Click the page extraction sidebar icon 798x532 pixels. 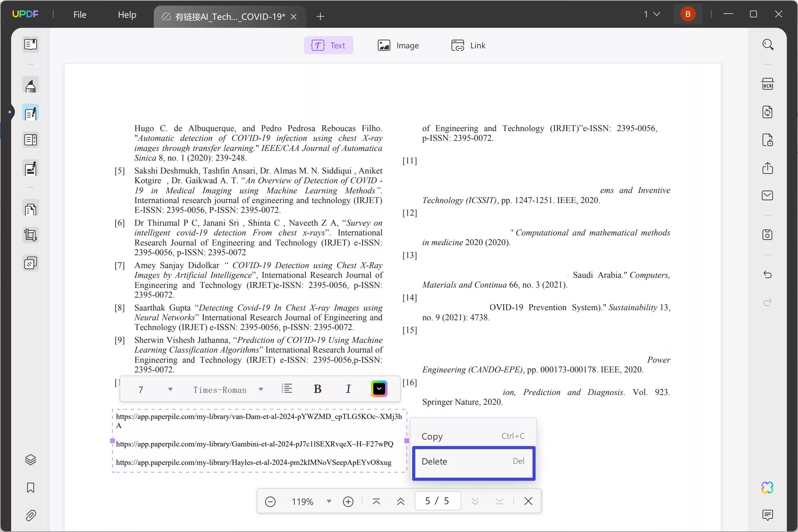(x=31, y=210)
